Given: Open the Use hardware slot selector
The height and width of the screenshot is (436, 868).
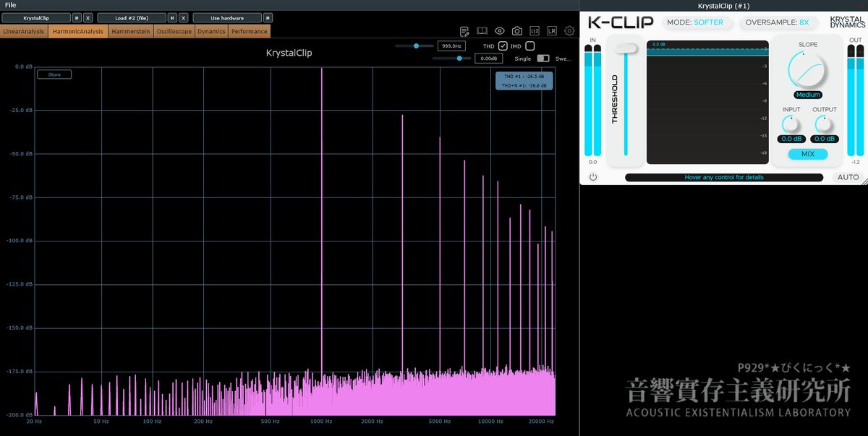Looking at the screenshot, I should coord(227,17).
